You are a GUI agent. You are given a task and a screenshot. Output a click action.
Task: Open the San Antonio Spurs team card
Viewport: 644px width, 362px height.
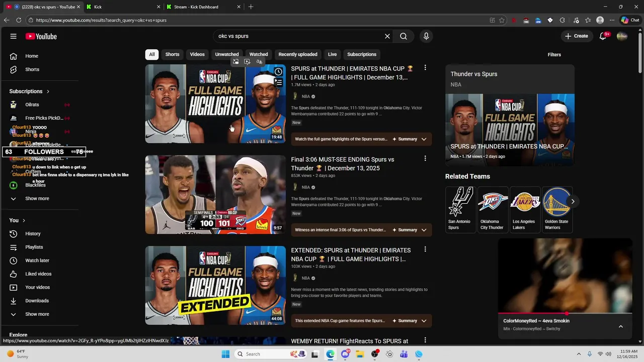coord(460,210)
